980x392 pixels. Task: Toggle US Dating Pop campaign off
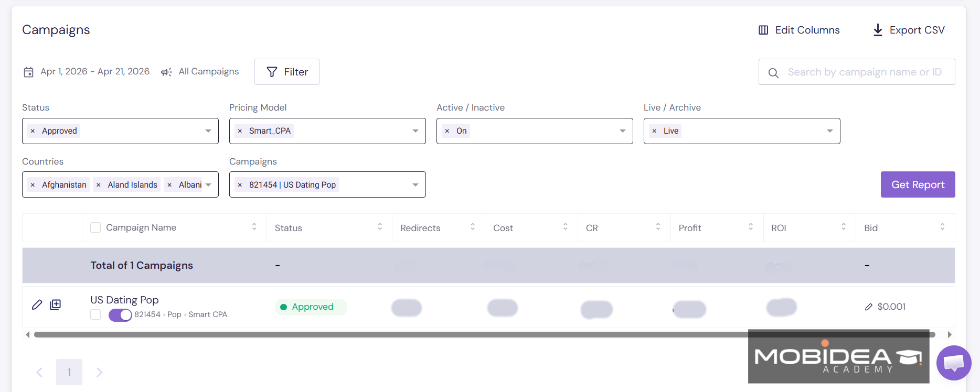coord(120,315)
